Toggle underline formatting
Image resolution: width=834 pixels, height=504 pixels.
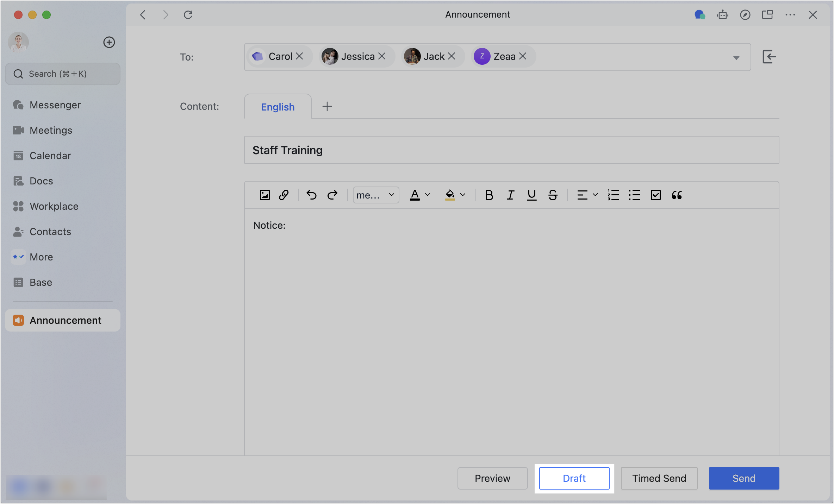coord(531,195)
